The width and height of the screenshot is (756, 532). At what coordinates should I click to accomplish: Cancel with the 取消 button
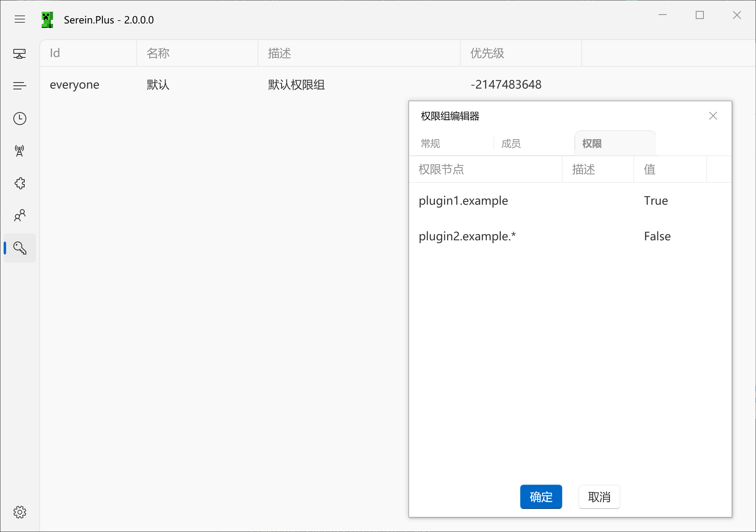599,497
